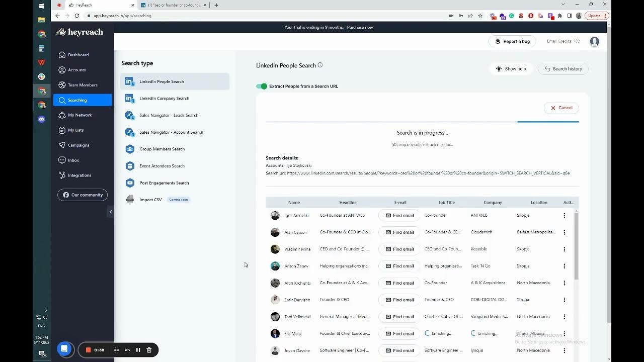Open the Windows Start menu
Screen dimensions: 644x362
42,6
